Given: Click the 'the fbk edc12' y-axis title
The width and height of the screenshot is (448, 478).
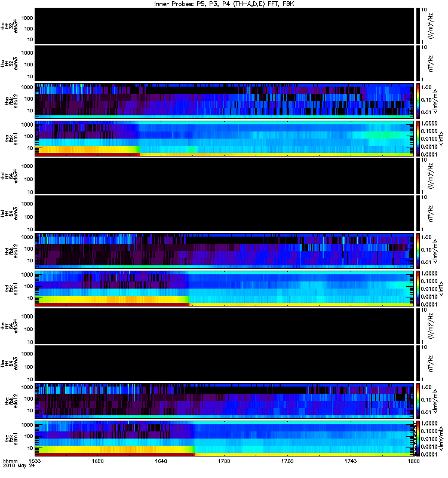Looking at the screenshot, I should [x=11, y=401].
